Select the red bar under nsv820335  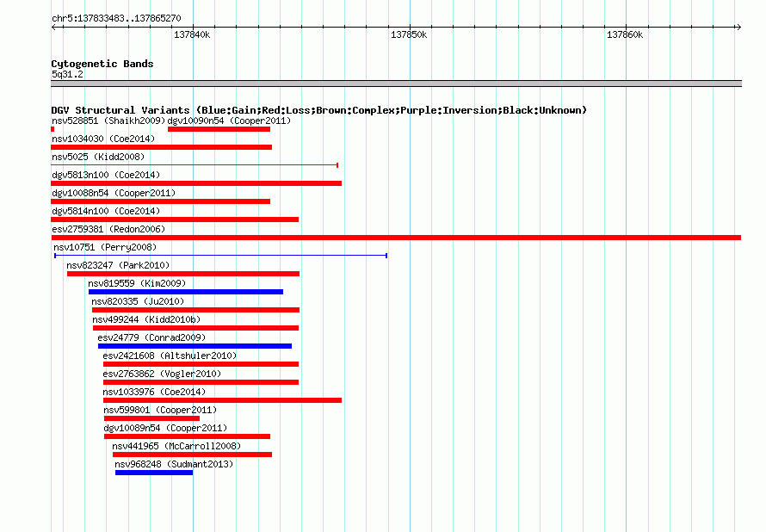click(195, 310)
